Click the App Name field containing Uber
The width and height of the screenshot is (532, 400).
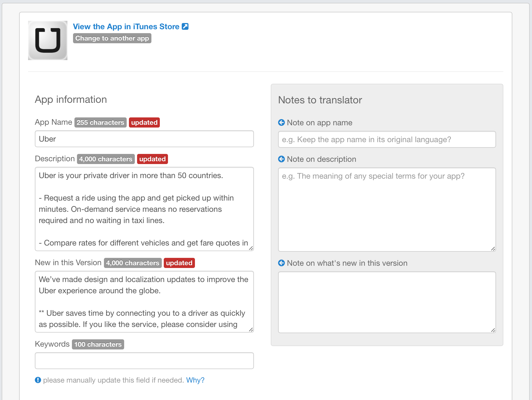pos(144,139)
